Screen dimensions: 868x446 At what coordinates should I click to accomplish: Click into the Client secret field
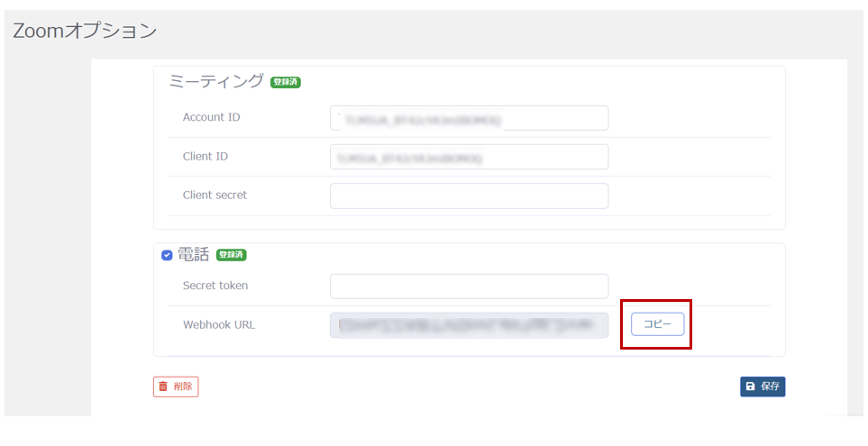click(469, 196)
